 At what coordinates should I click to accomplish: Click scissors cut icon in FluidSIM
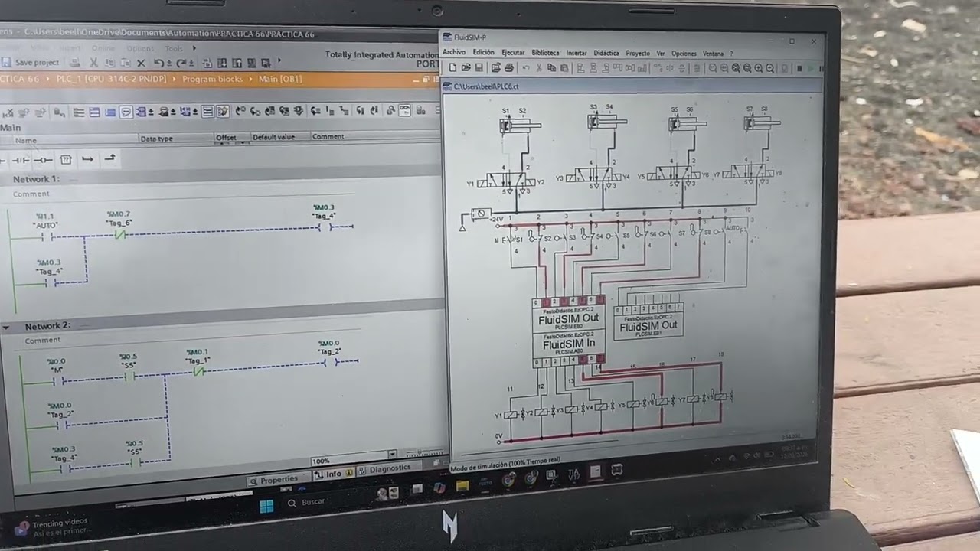[539, 68]
